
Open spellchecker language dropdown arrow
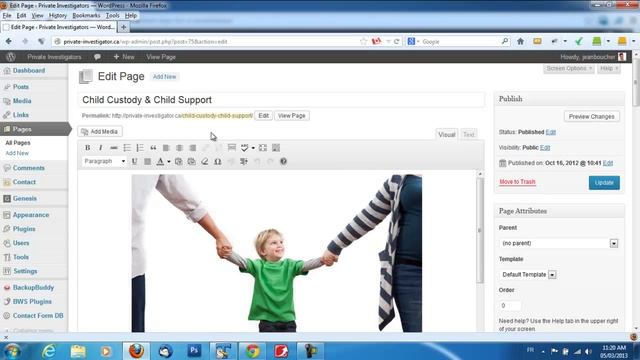[253, 148]
